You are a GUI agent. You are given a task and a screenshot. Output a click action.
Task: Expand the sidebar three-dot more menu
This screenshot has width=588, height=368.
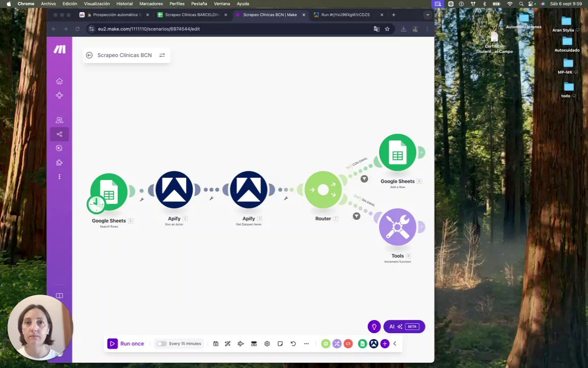pyautogui.click(x=59, y=177)
